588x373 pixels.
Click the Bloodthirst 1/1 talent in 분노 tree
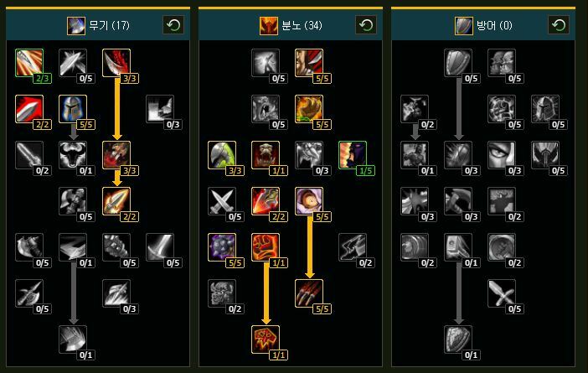click(x=266, y=339)
